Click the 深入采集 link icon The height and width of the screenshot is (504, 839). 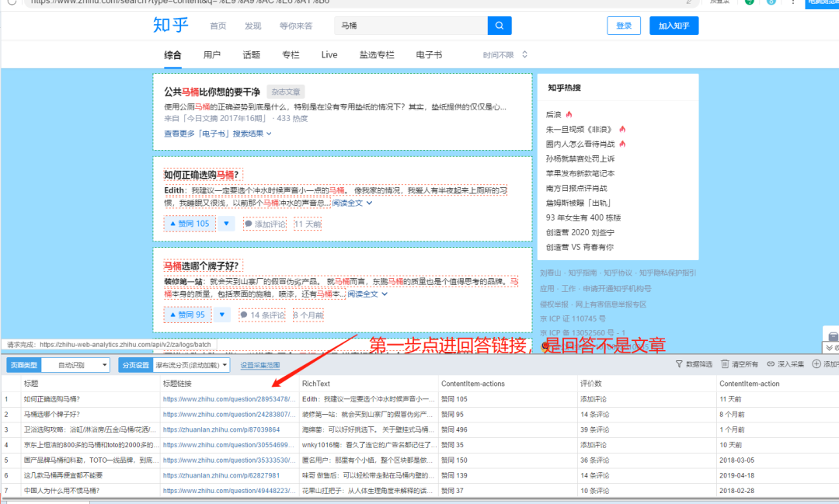coord(771,363)
